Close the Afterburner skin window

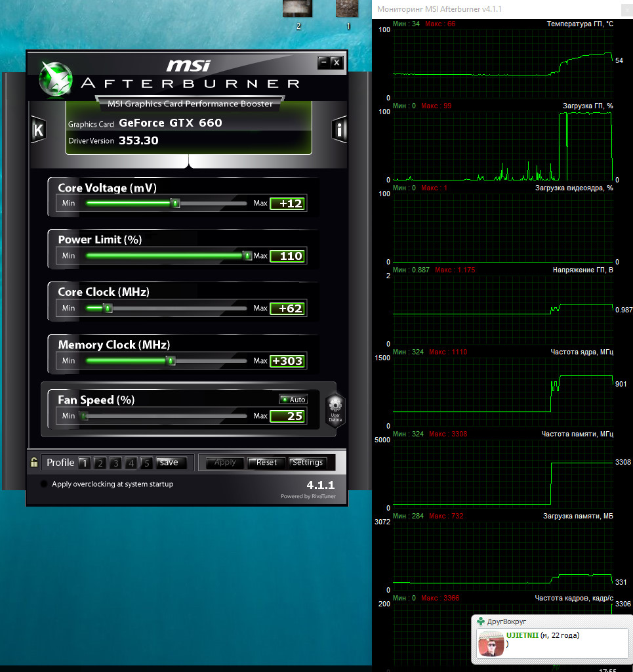tap(337, 62)
